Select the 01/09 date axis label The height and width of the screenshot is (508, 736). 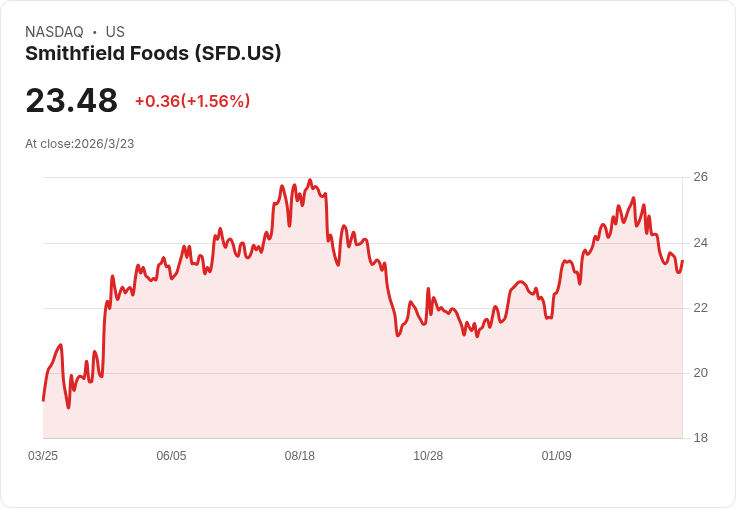(x=556, y=456)
